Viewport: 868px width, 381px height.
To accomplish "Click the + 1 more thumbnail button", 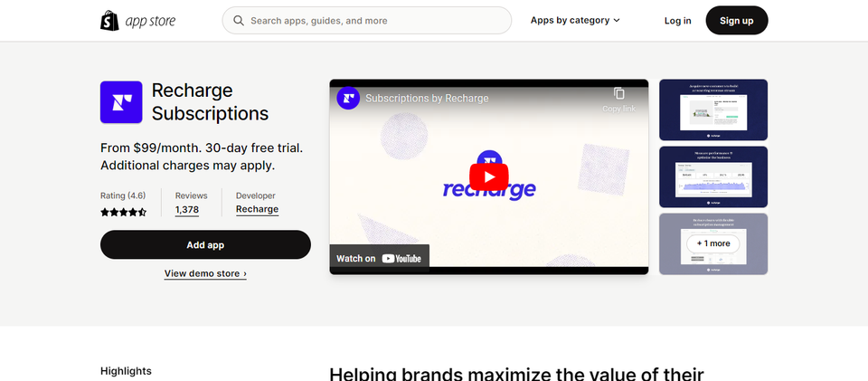I will click(713, 243).
